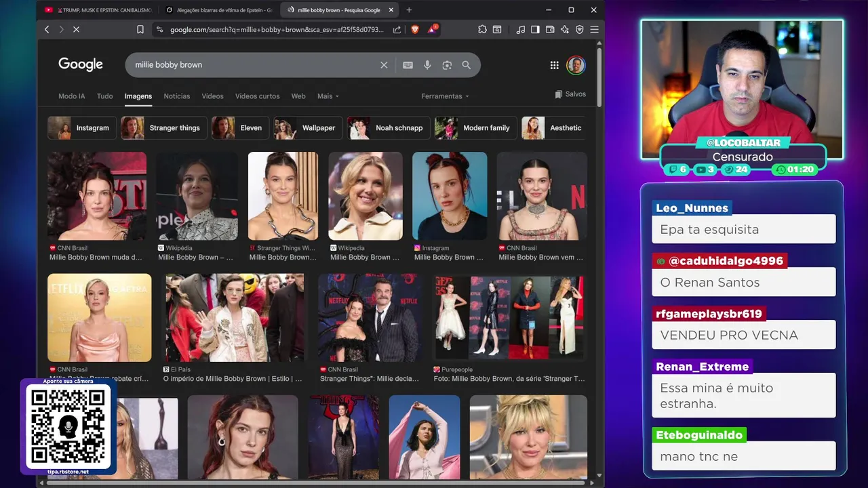Expand the Mais dropdown
Viewport: 868px width, 488px height.
click(328, 96)
